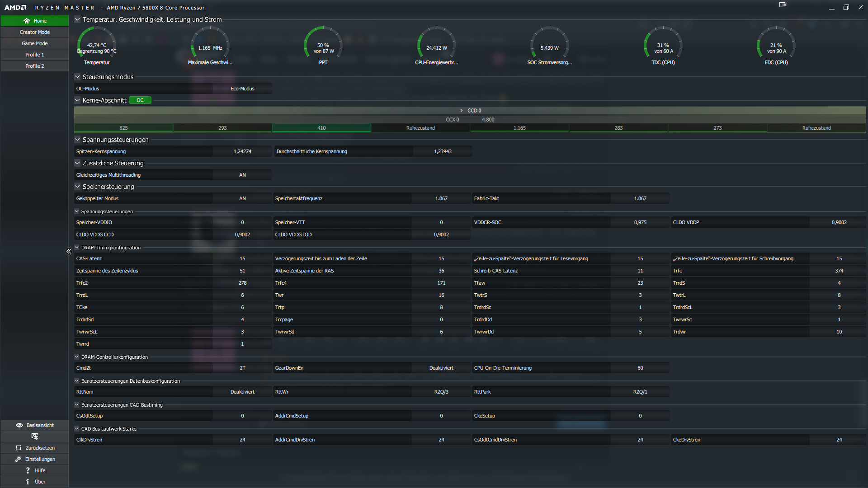The image size is (868, 488).
Task: Switch to Basisansicht using the eye icon
Action: pos(19,425)
